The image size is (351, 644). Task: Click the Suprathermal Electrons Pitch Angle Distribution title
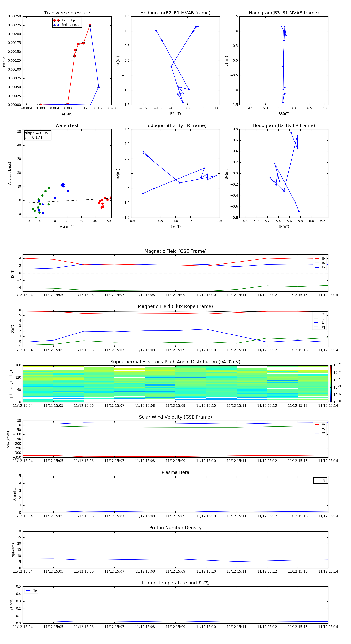pyautogui.click(x=175, y=362)
